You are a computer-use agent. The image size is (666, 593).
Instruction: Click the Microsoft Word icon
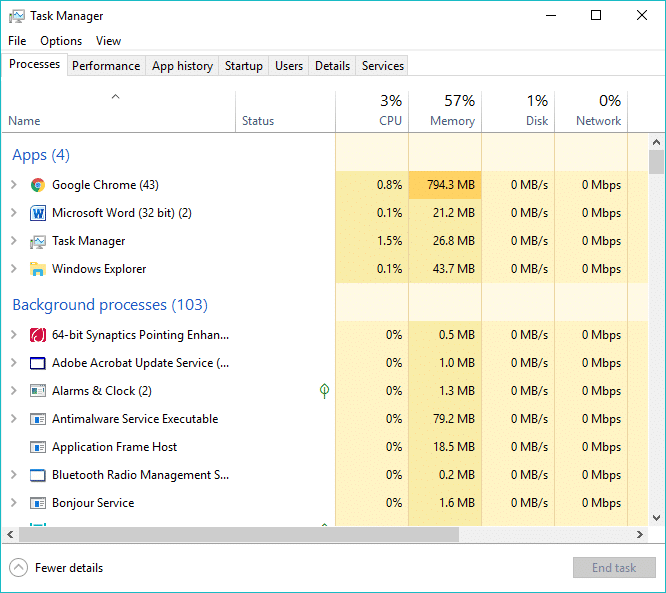(x=38, y=213)
